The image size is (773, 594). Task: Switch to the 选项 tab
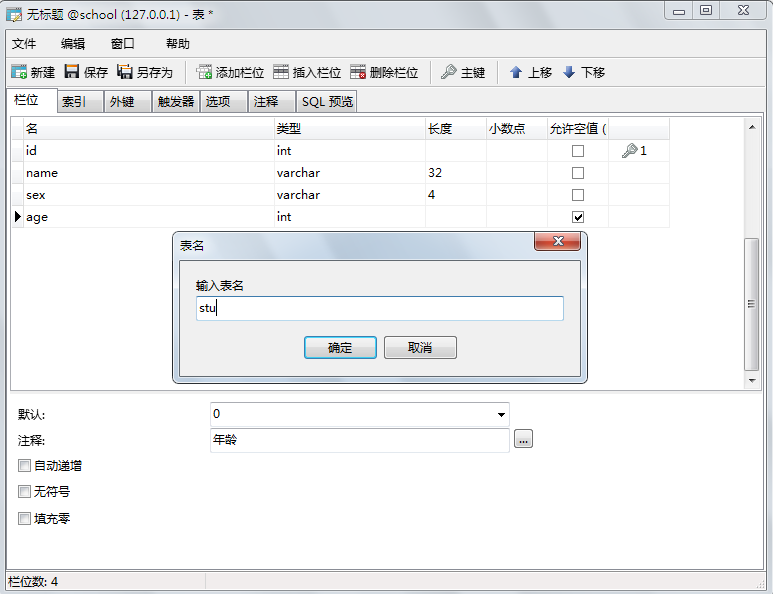pos(223,102)
